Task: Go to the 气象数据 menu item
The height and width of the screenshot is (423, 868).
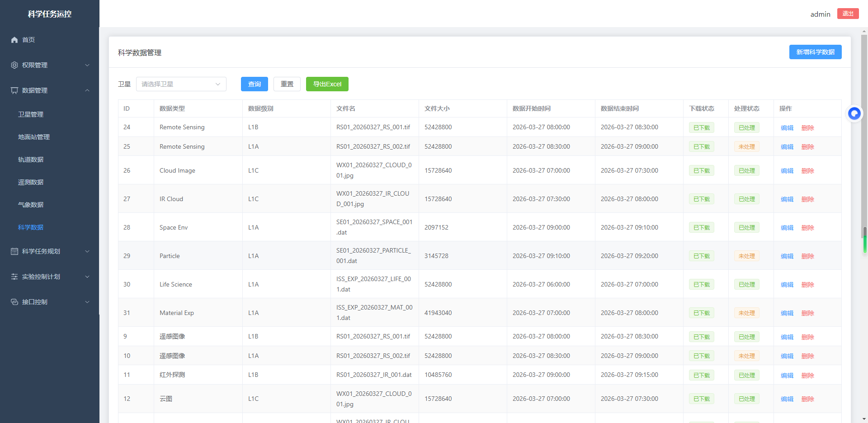Action: (31, 205)
